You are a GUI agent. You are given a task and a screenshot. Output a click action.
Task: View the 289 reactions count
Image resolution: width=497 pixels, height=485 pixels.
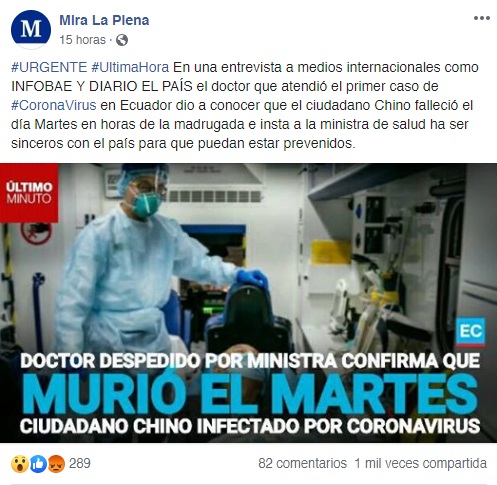click(80, 463)
